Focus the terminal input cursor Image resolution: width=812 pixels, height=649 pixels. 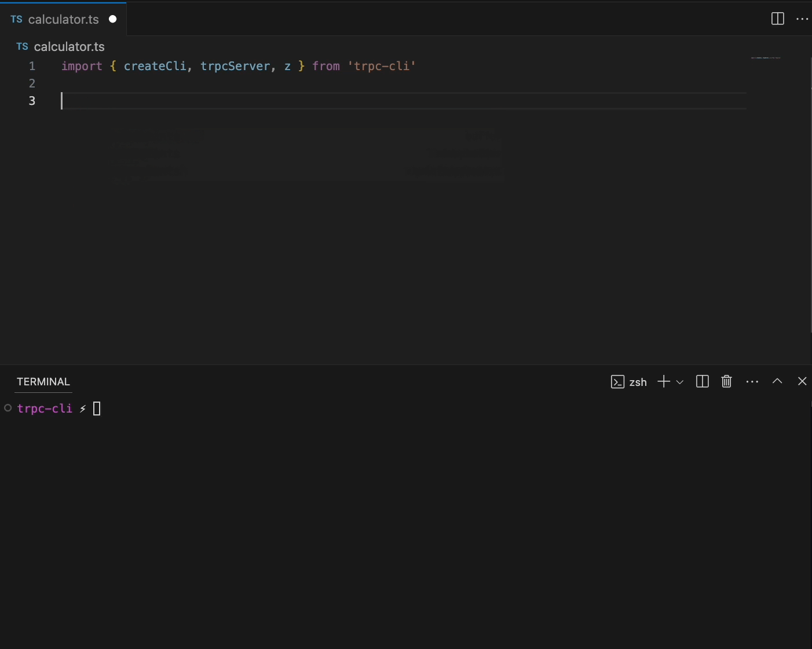click(x=97, y=409)
